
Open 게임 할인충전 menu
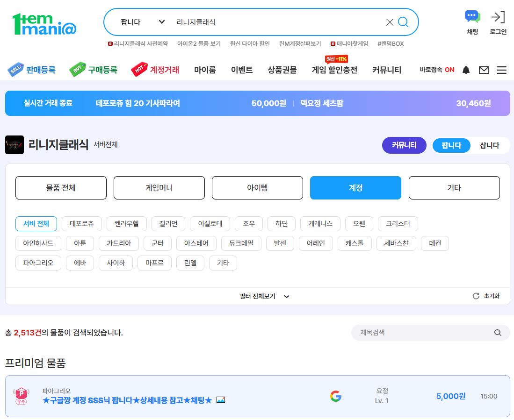pos(334,70)
